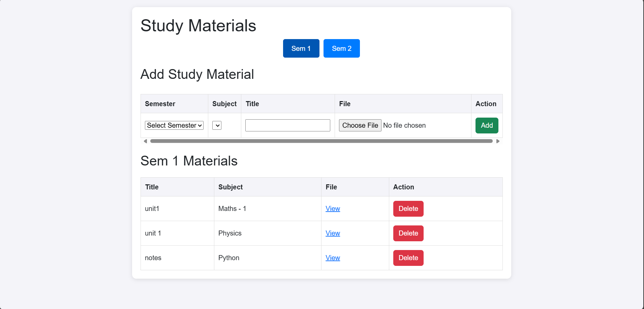Click the File column header in the add form
644x309 pixels.
345,103
